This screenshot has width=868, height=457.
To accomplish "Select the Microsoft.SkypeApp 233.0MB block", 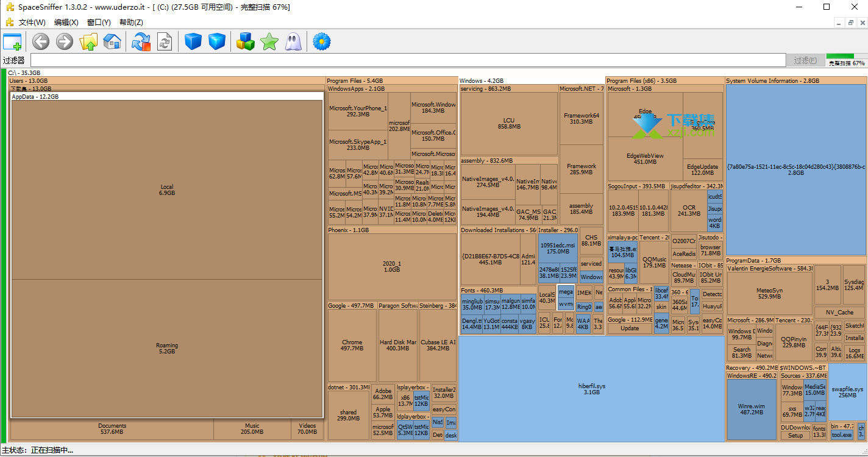I will click(x=358, y=144).
